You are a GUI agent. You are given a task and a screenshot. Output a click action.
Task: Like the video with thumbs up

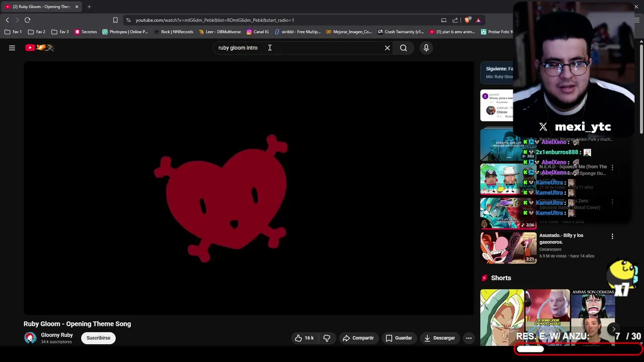(304, 338)
